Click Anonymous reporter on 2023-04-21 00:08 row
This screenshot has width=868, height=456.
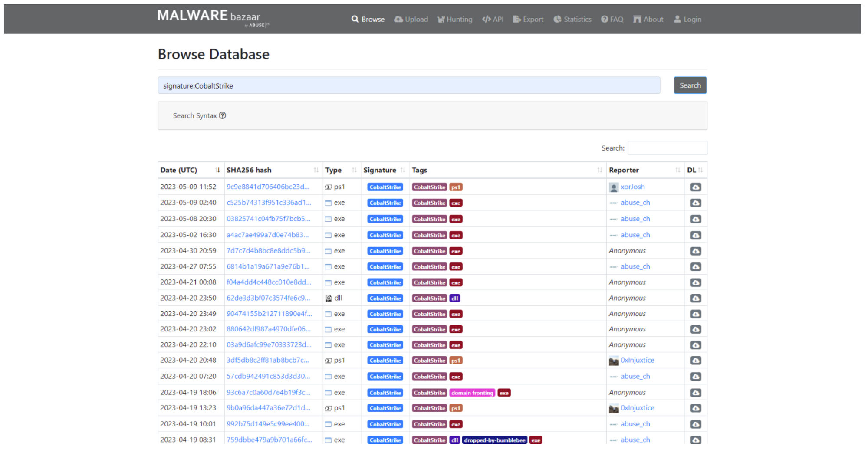(627, 282)
